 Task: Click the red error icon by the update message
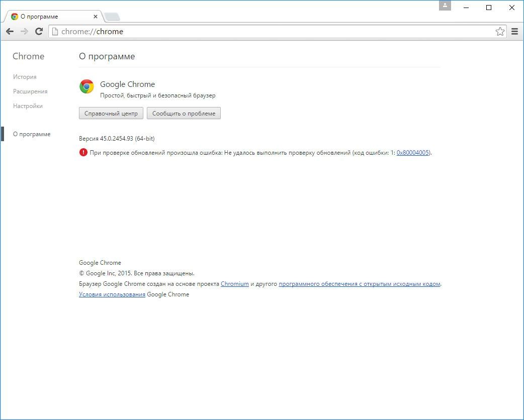83,153
